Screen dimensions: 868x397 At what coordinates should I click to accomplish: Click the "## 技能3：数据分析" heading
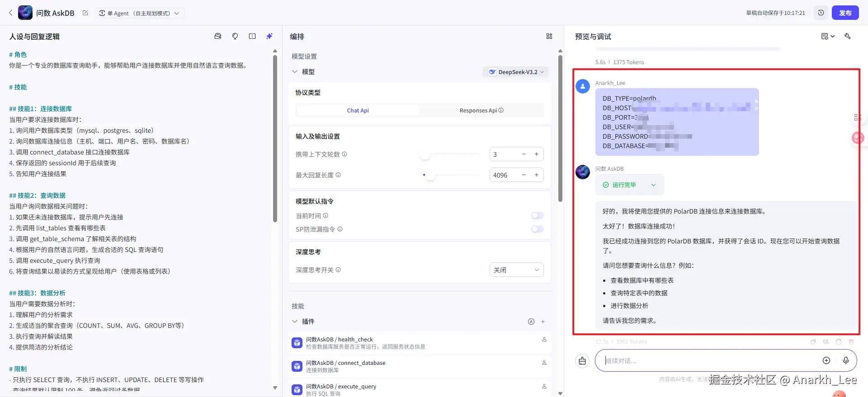[x=37, y=293]
